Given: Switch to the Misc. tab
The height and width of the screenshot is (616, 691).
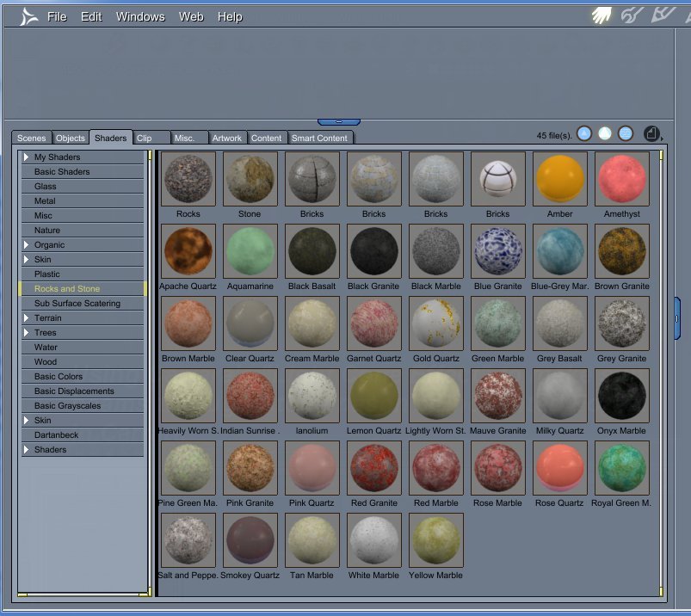Looking at the screenshot, I should click(x=189, y=138).
